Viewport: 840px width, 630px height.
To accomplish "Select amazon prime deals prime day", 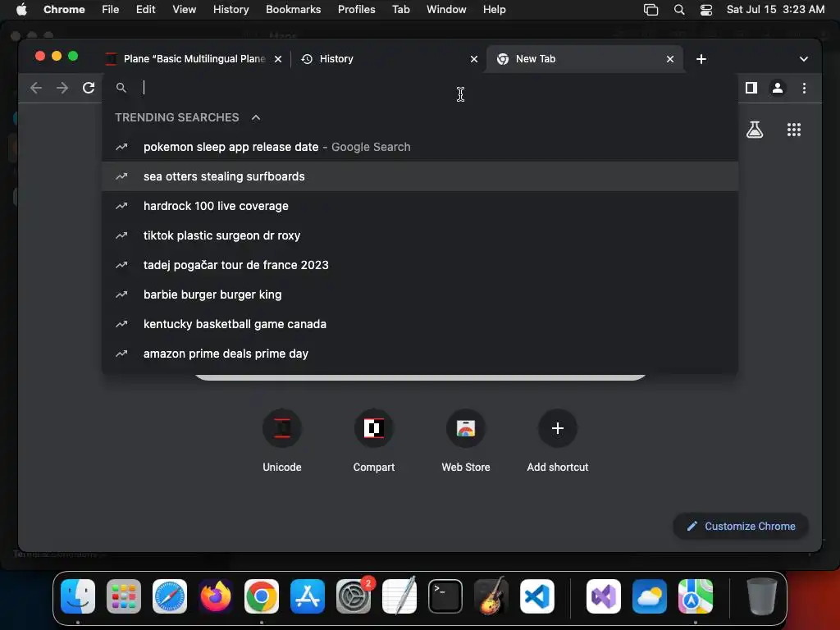I will point(420,353).
